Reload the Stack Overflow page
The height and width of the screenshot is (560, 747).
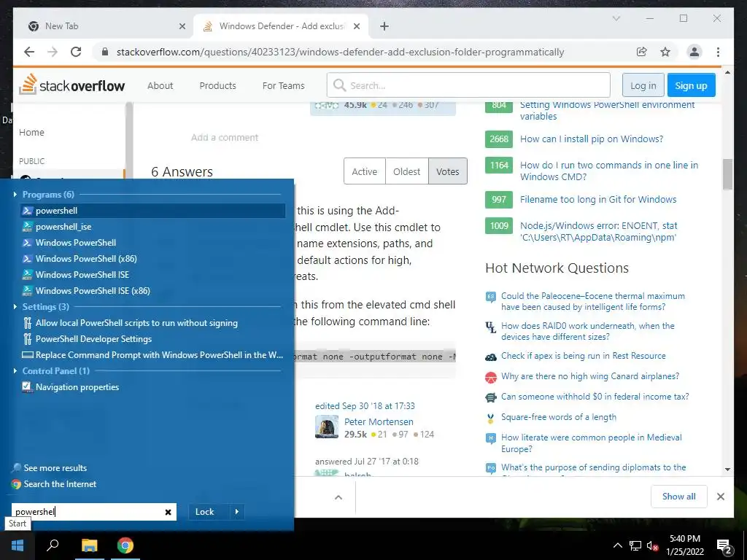pos(76,52)
